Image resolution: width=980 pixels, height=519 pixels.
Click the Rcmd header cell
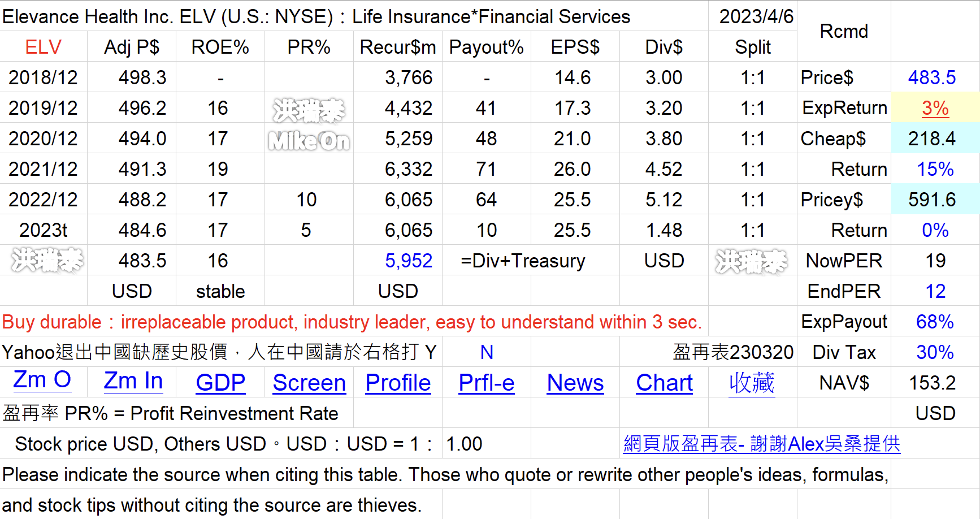tap(844, 31)
